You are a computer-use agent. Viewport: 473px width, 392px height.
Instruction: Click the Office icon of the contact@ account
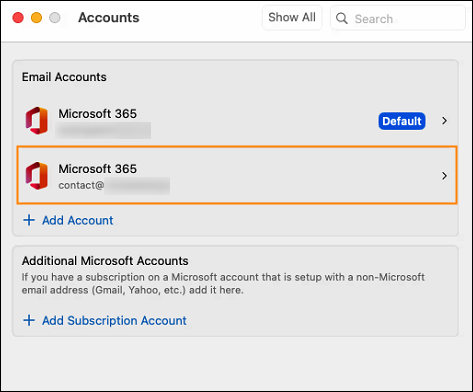[37, 176]
